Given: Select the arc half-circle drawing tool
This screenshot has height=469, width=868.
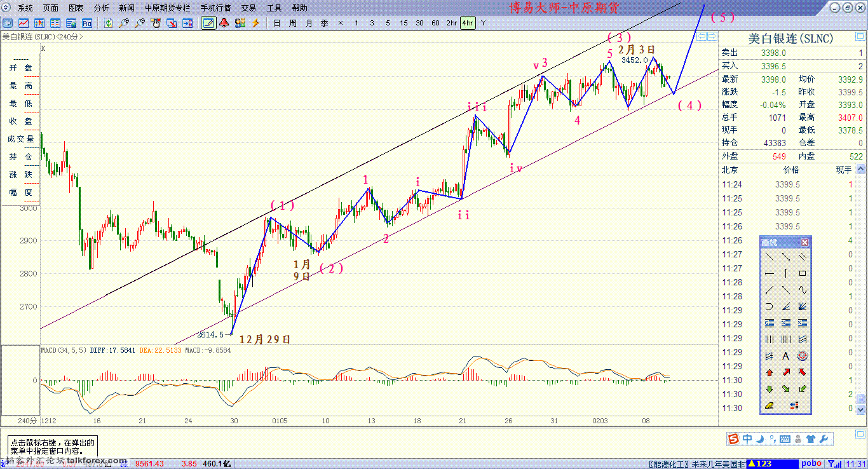Looking at the screenshot, I should 770,306.
